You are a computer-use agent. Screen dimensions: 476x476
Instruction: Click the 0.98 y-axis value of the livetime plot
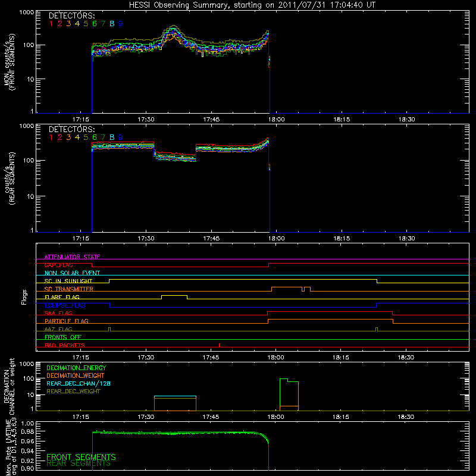pos(28,431)
